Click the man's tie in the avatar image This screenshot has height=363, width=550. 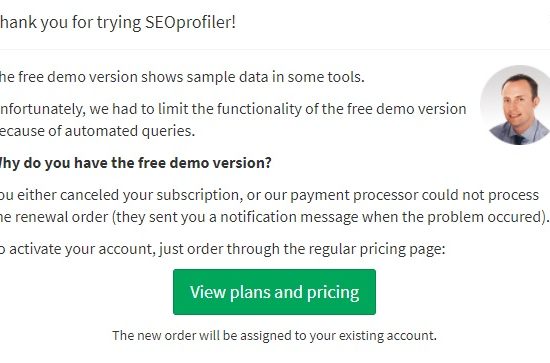[518, 140]
